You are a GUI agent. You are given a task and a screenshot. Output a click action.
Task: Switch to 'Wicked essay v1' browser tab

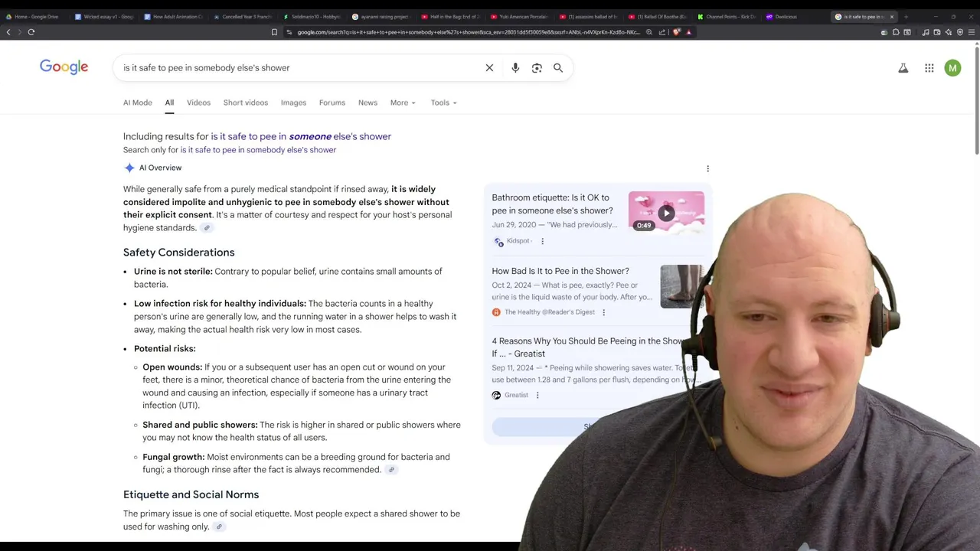pyautogui.click(x=104, y=17)
